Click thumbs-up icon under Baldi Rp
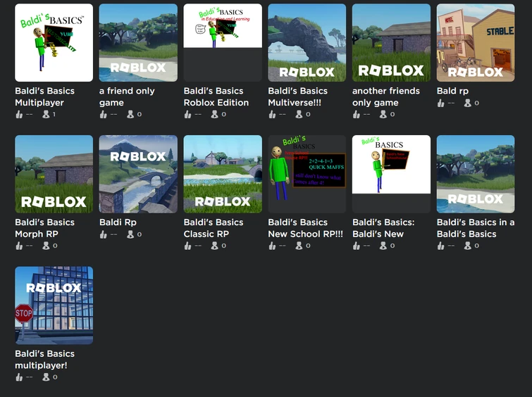 click(x=103, y=234)
